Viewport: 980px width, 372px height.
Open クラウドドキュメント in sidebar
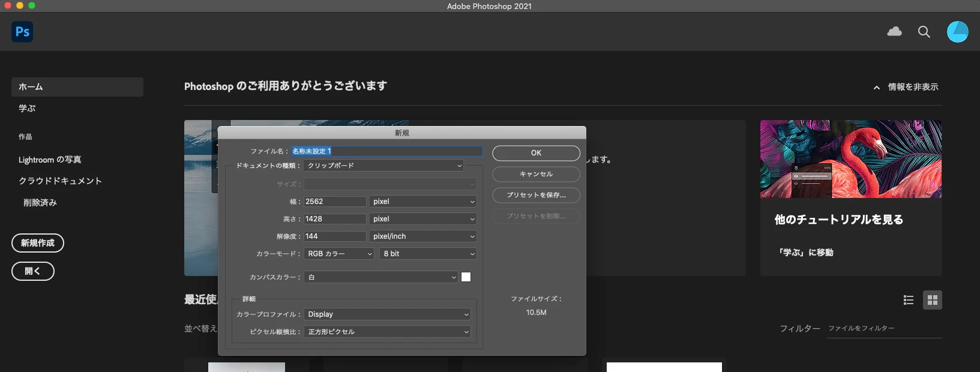click(x=60, y=181)
